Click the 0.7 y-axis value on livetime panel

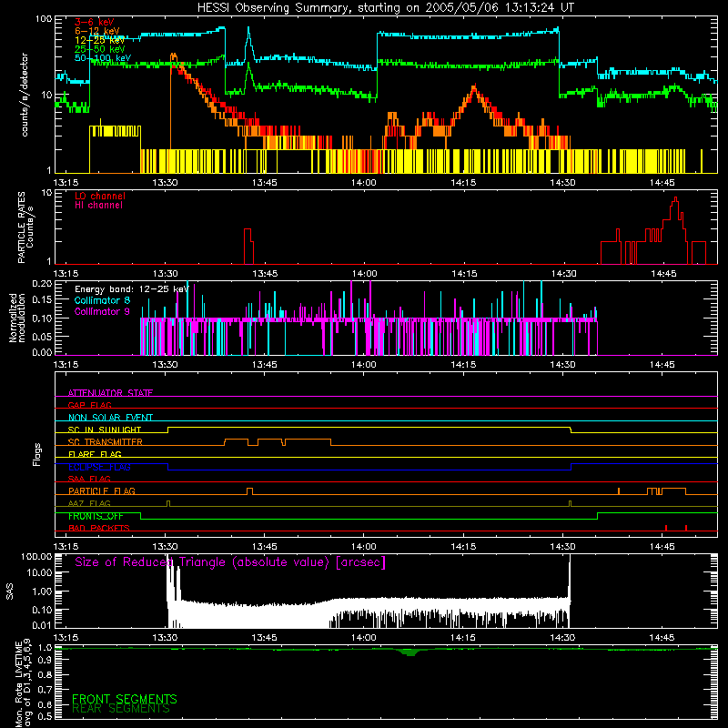point(45,689)
